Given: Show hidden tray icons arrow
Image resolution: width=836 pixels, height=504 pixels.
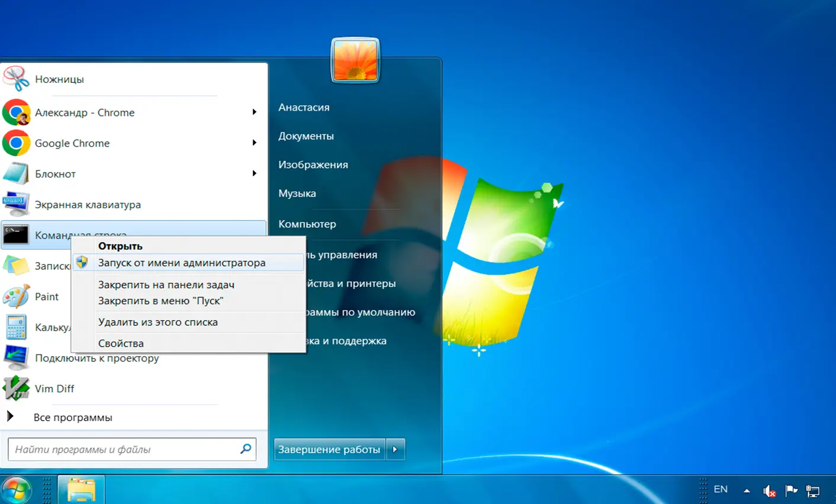Looking at the screenshot, I should pyautogui.click(x=747, y=490).
